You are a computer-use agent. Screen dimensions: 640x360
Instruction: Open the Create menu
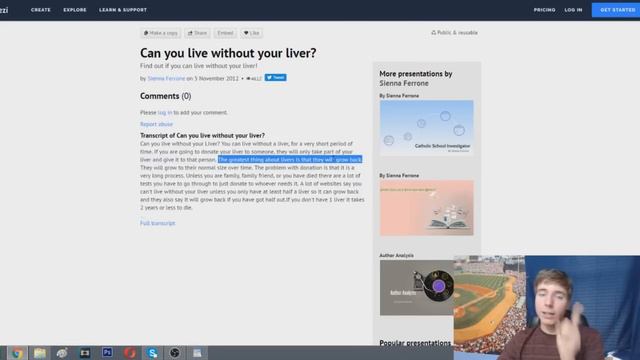(41, 10)
